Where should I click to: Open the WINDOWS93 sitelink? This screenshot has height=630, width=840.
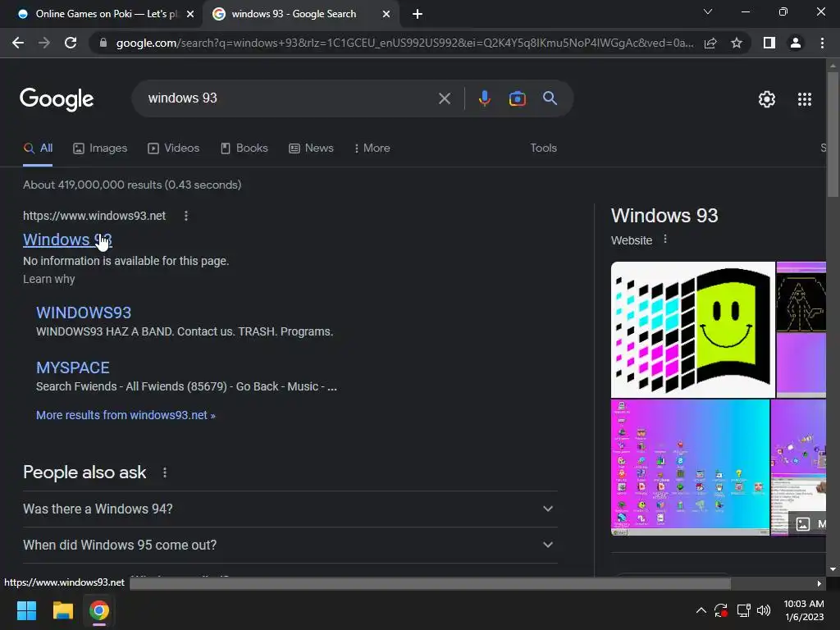84,313
